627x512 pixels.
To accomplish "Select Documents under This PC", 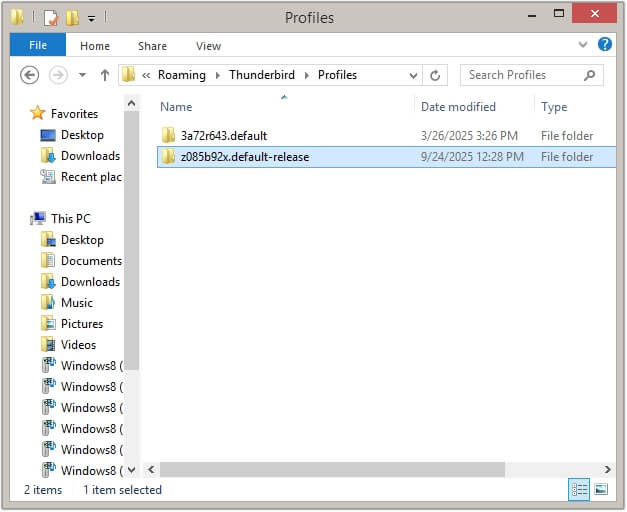I will point(91,261).
